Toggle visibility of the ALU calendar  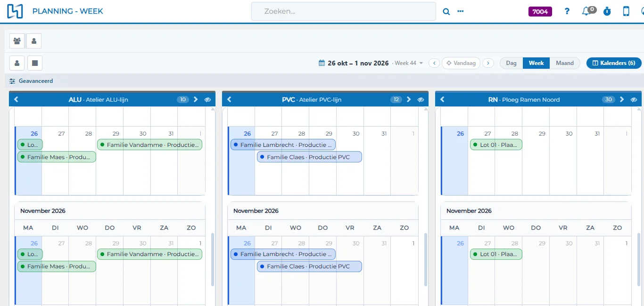tap(208, 100)
